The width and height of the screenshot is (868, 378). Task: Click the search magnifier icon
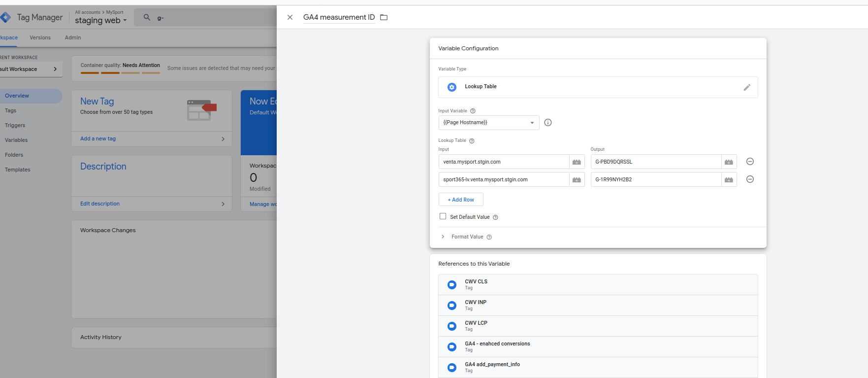(147, 17)
